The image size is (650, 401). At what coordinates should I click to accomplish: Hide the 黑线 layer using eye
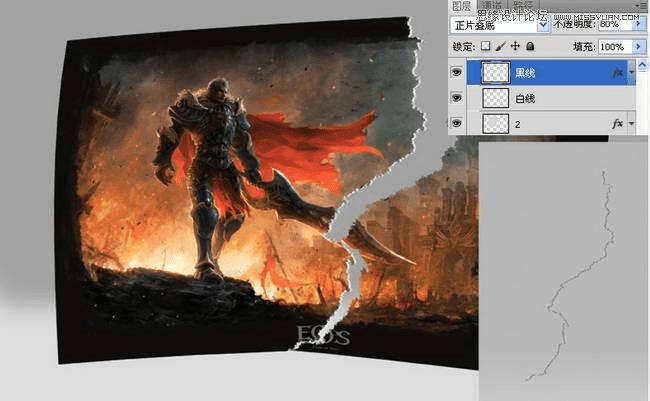pos(457,73)
